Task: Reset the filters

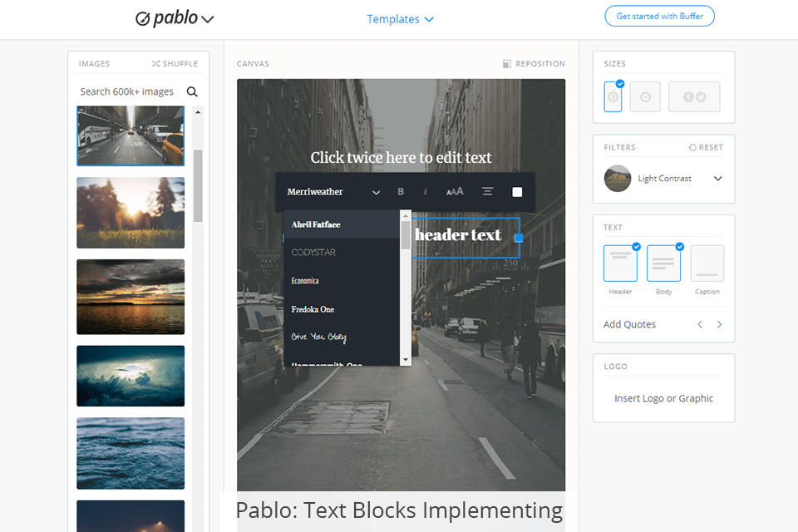Action: 706,147
